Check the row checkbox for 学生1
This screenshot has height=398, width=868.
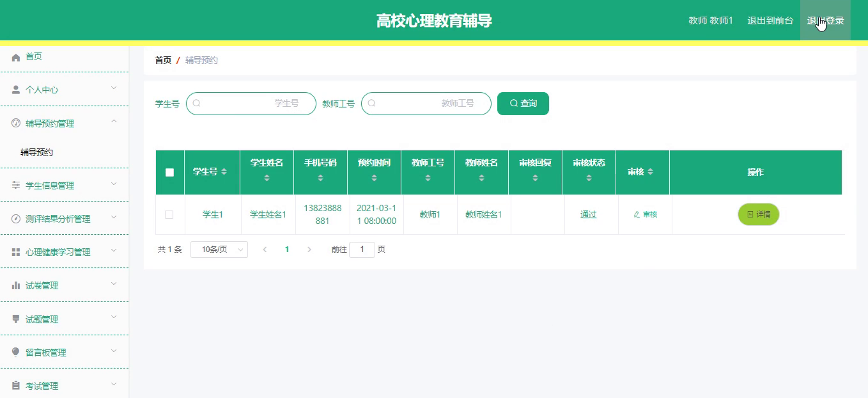(169, 214)
